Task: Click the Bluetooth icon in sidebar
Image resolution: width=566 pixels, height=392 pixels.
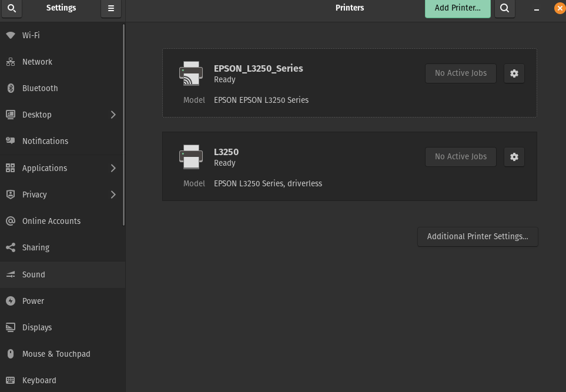Action: (11, 88)
